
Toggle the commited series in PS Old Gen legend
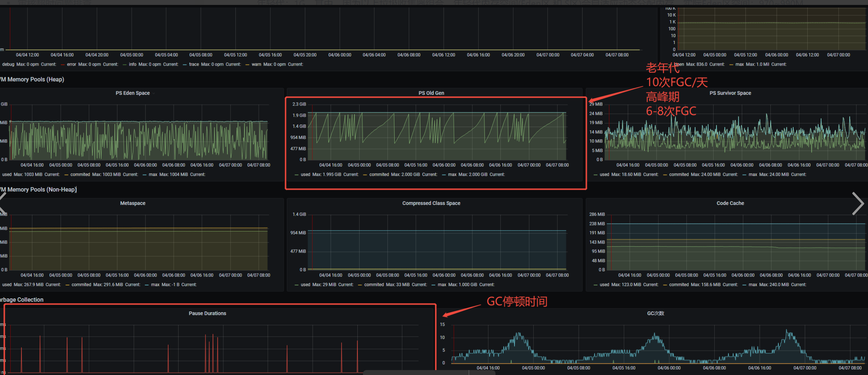click(x=379, y=174)
